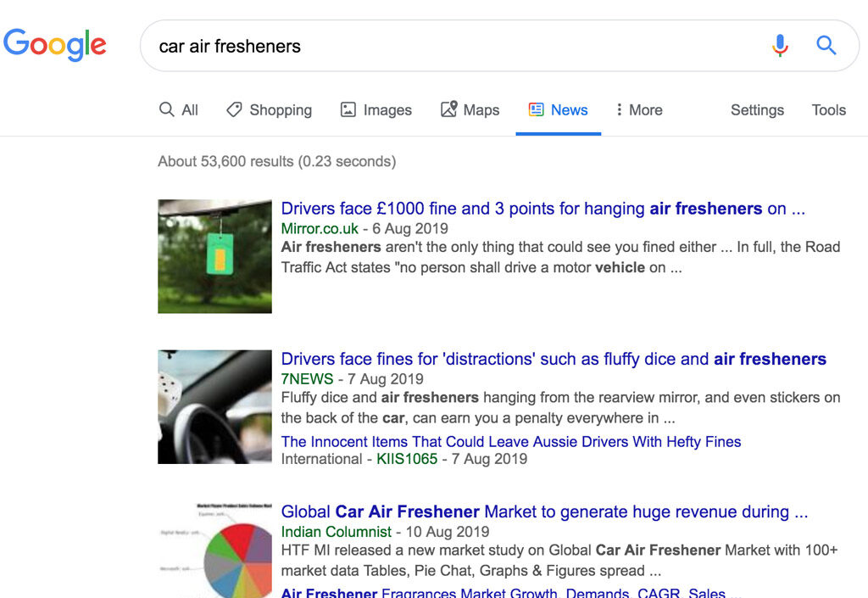Click the Mirror.co.uk source name

point(320,229)
